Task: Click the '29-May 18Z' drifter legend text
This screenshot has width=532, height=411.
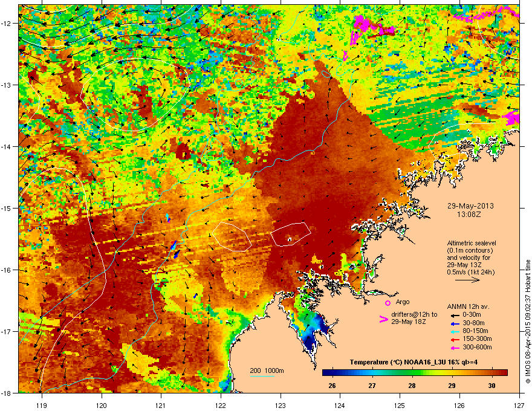Action: point(409,322)
